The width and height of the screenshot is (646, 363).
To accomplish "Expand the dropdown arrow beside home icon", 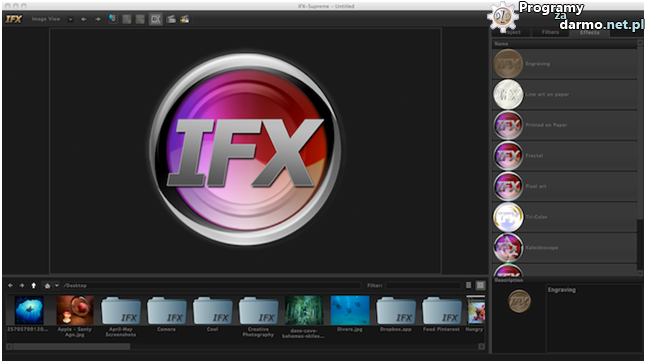I will (x=56, y=286).
